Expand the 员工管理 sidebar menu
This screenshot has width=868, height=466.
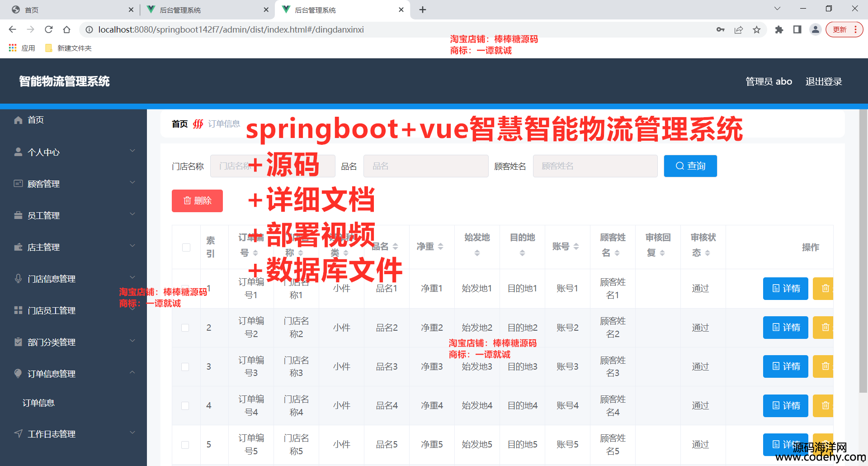pos(74,215)
